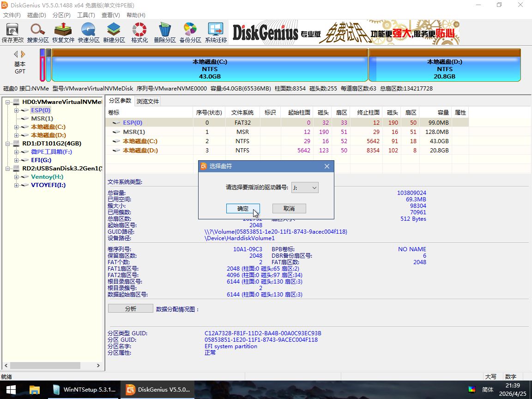Viewport: 532px width, 399px height.
Task: Go to next disk with right arrow
Action: tap(23, 54)
